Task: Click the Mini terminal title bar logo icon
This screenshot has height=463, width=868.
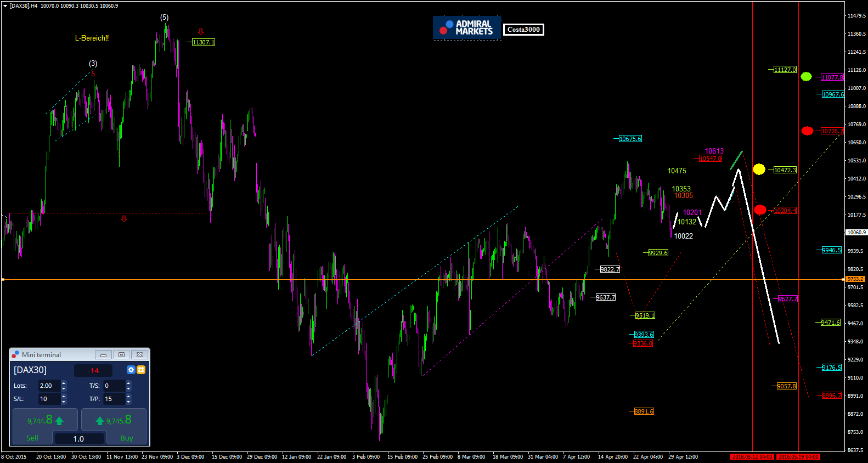Action: [x=15, y=354]
